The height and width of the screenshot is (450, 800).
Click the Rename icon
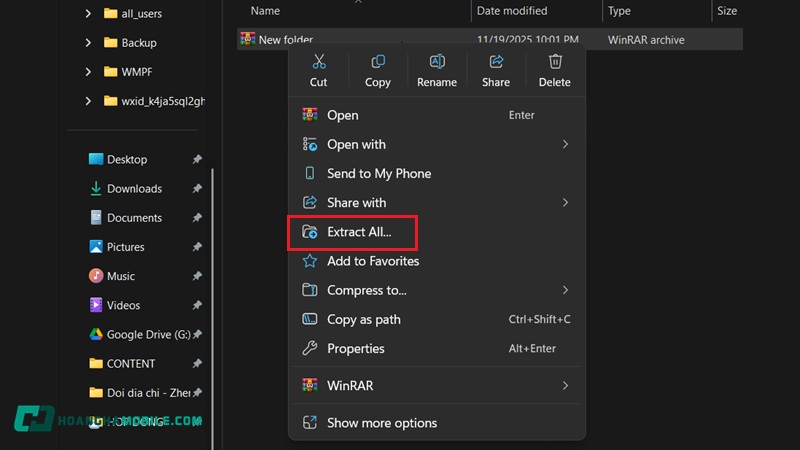click(436, 63)
